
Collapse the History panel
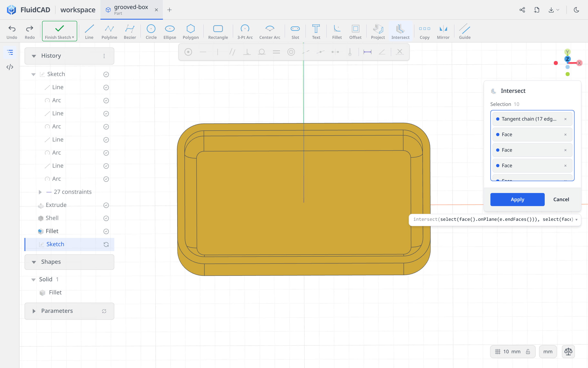point(34,56)
